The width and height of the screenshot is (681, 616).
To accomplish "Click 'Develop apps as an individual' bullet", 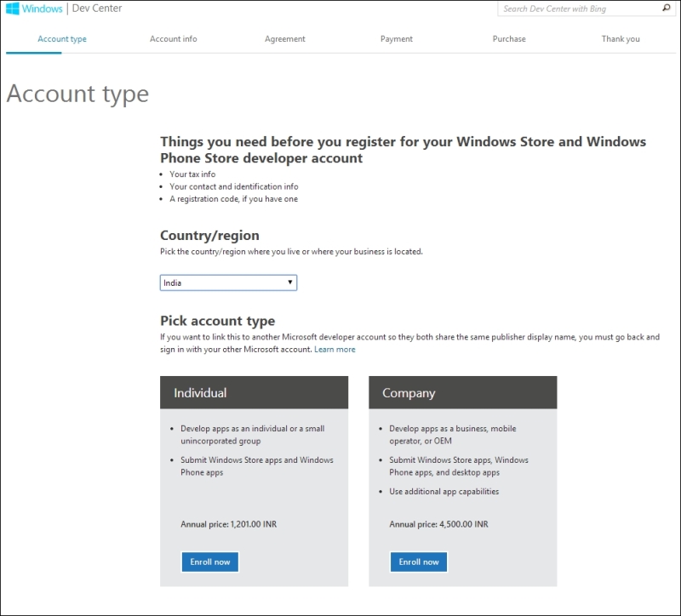I will [x=252, y=435].
